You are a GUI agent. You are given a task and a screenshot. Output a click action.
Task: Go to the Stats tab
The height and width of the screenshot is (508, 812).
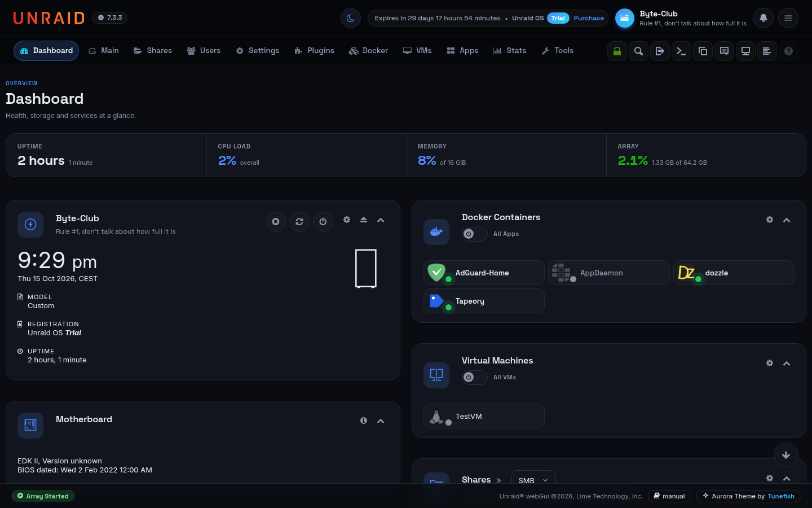point(510,51)
